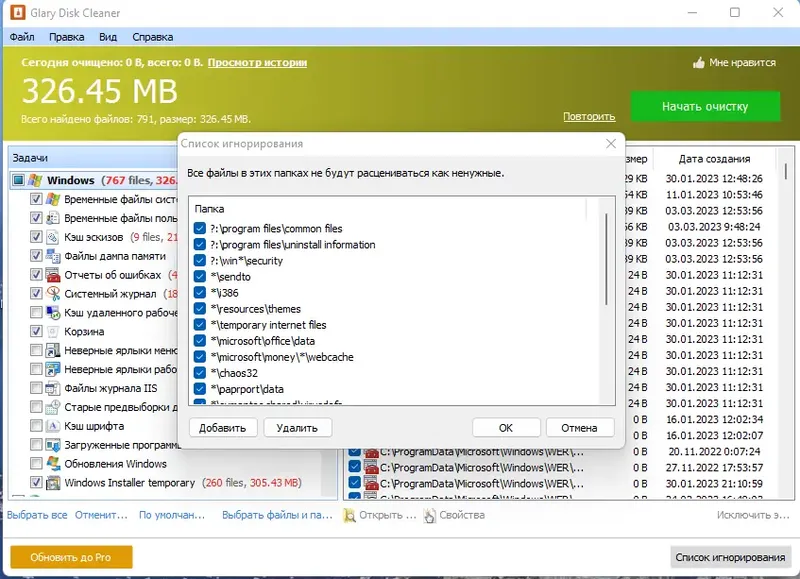Image resolution: width=800 pixels, height=579 pixels.
Task: Toggle checkbox for *\chaos32 entry
Action: [x=200, y=373]
